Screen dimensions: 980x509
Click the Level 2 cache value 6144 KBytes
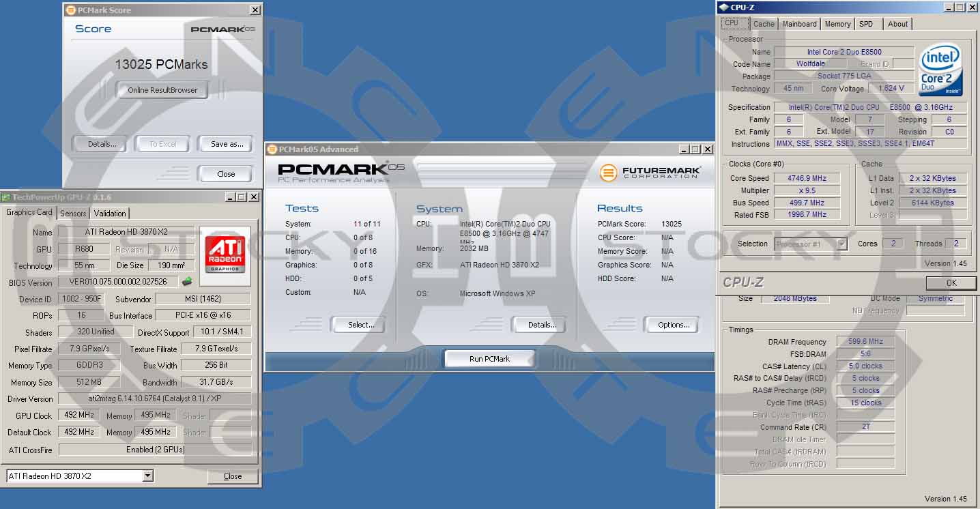point(932,203)
